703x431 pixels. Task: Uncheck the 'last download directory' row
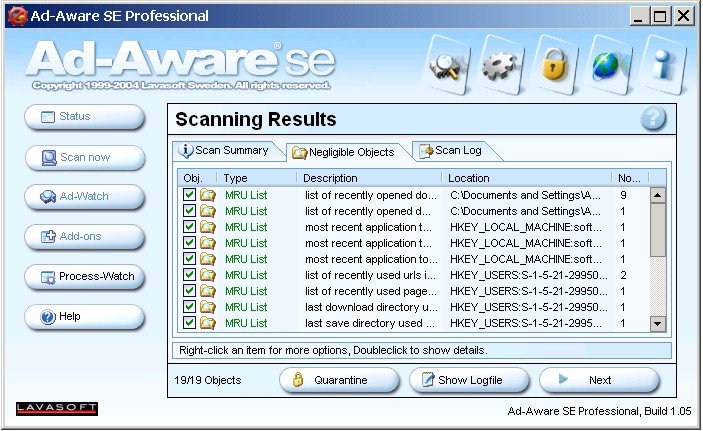189,307
